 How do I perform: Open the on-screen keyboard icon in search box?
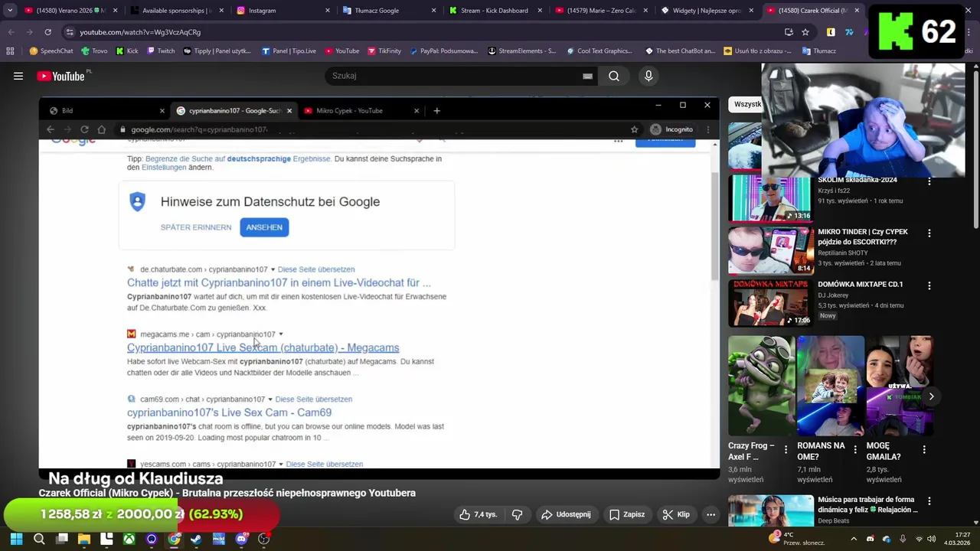tap(587, 76)
